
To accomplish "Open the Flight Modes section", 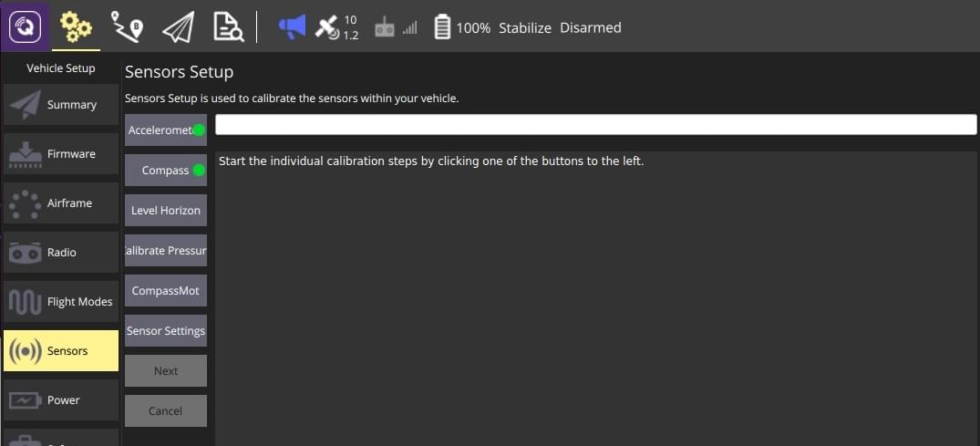I will click(61, 302).
